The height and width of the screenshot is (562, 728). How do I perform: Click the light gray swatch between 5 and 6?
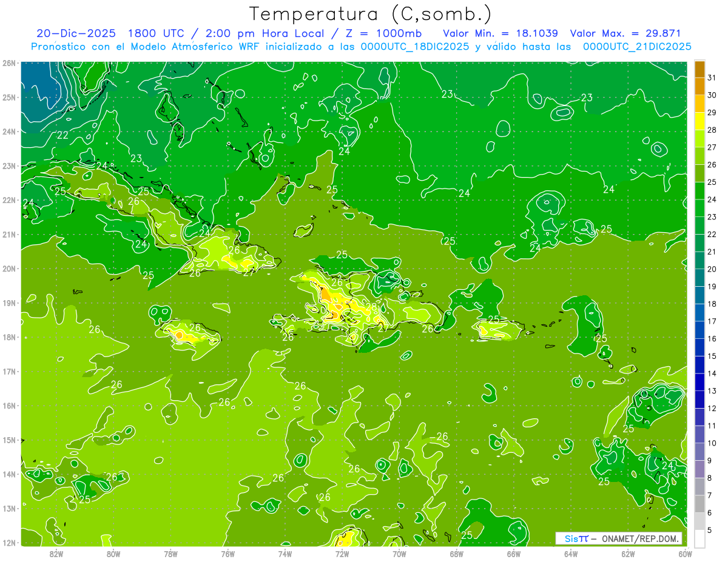click(x=699, y=521)
